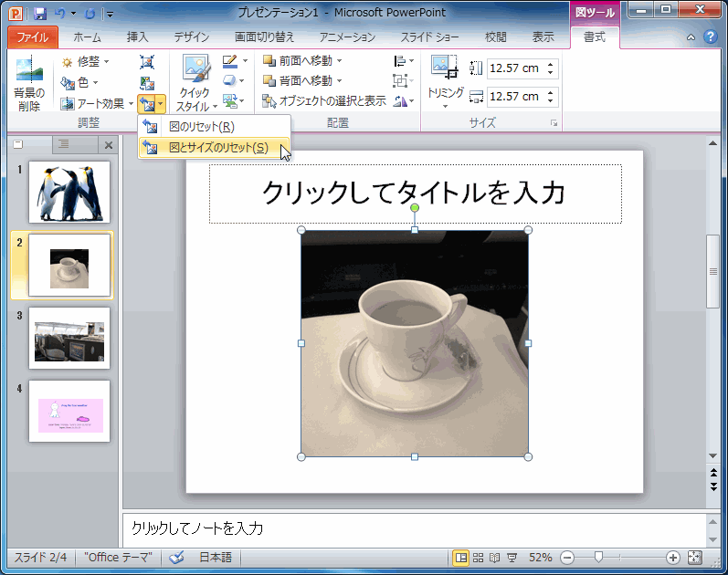Image resolution: width=728 pixels, height=575 pixels.
Task: Select 図とサイズのリセット menu item
Action: (x=217, y=148)
